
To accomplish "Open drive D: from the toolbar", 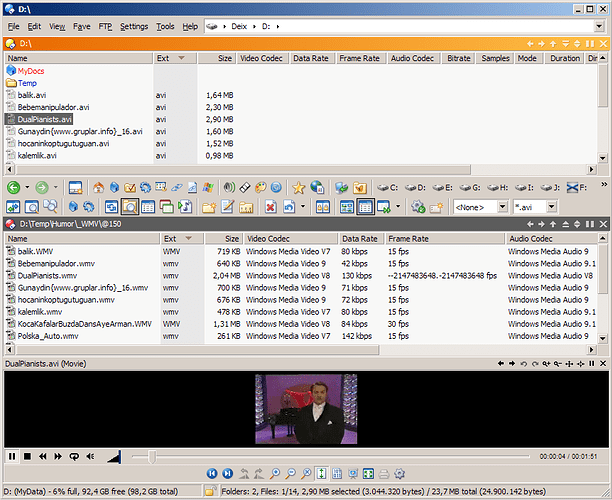I will 415,188.
